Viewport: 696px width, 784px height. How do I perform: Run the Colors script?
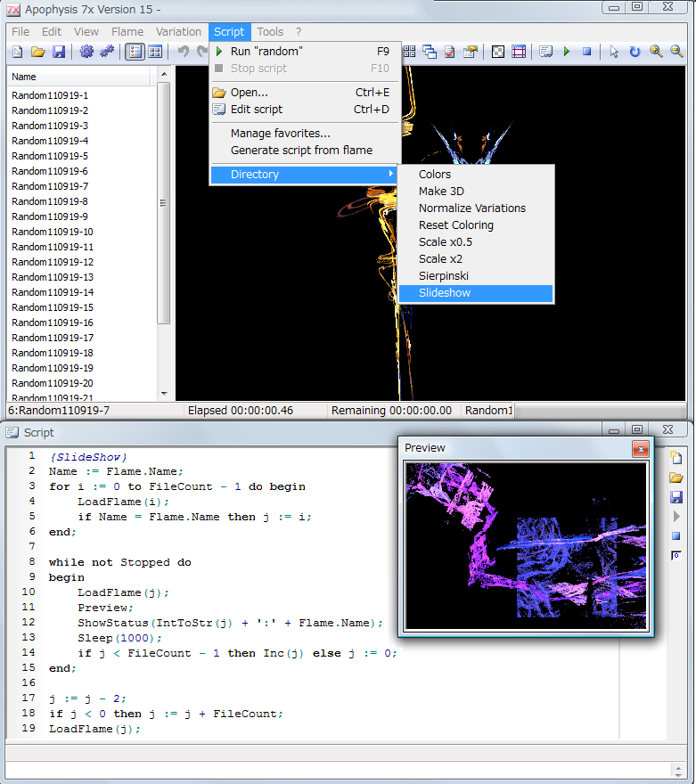[x=476, y=175]
